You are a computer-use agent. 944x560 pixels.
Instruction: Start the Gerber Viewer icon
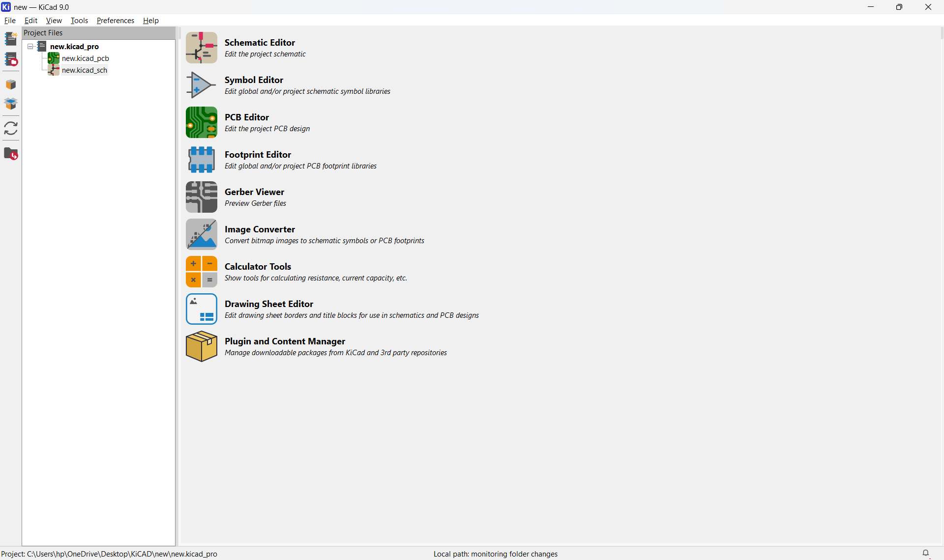[201, 197]
